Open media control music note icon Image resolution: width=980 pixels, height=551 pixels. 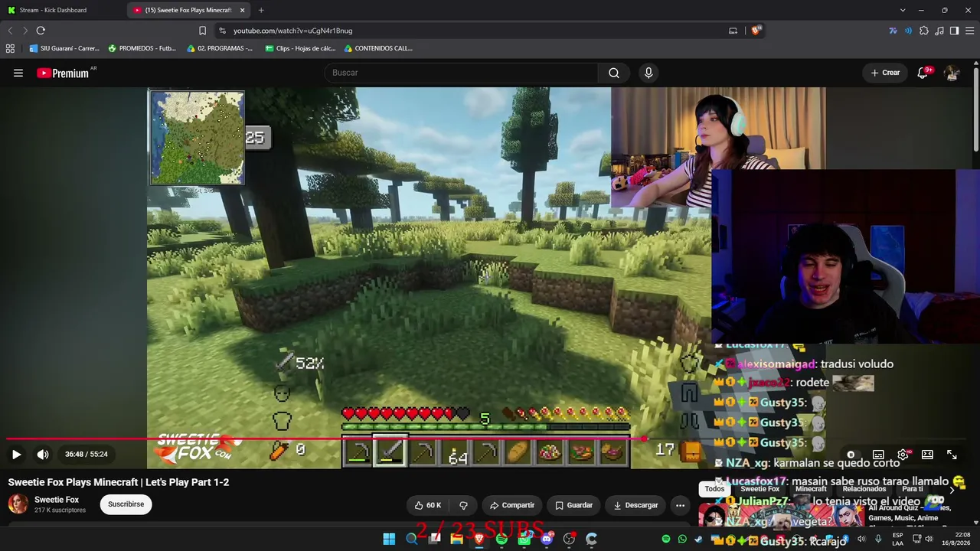point(939,31)
